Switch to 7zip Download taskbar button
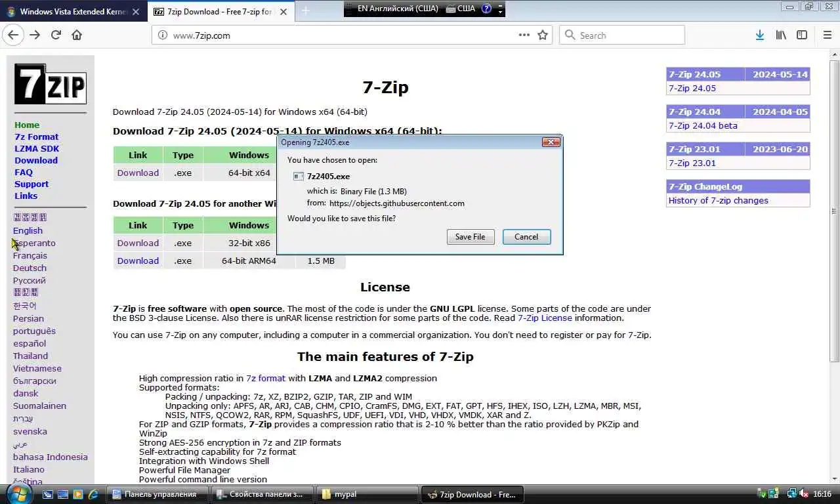 click(472, 494)
